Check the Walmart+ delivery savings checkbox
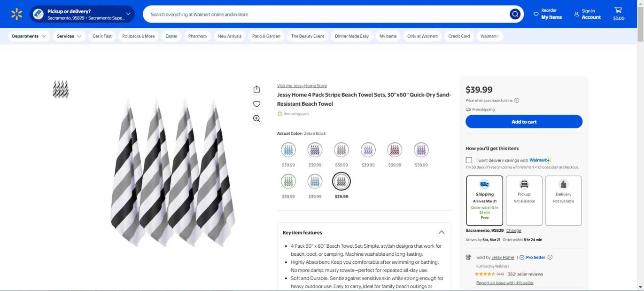The width and height of the screenshot is (644, 291). click(469, 160)
